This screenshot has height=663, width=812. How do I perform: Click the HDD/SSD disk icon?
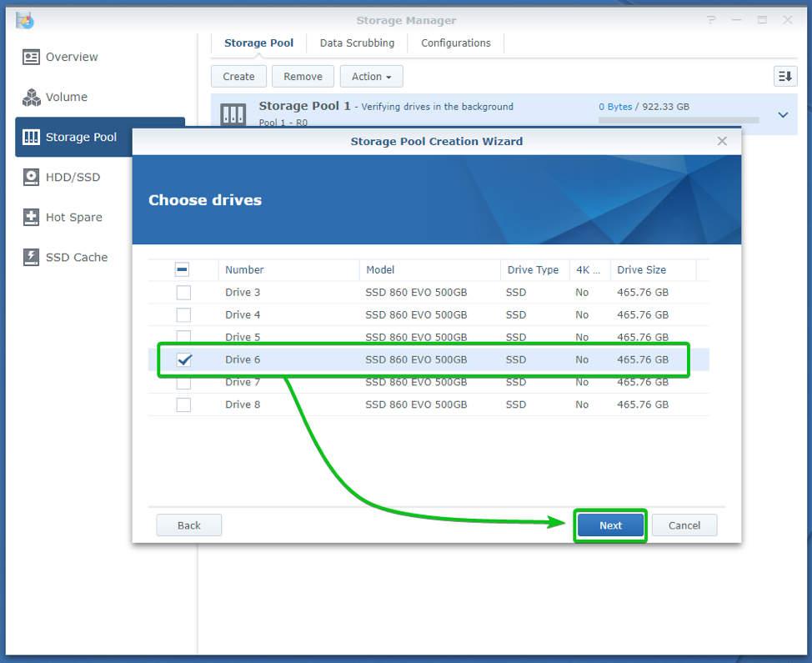click(32, 177)
